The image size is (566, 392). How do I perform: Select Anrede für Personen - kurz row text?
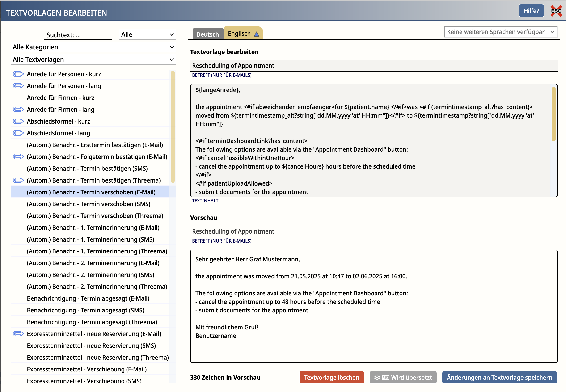pos(64,74)
